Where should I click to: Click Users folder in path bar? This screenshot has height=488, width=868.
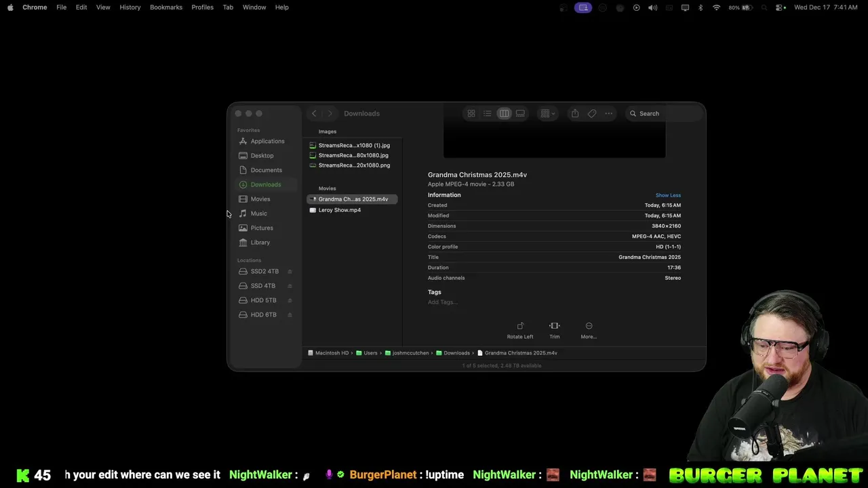[367, 353]
